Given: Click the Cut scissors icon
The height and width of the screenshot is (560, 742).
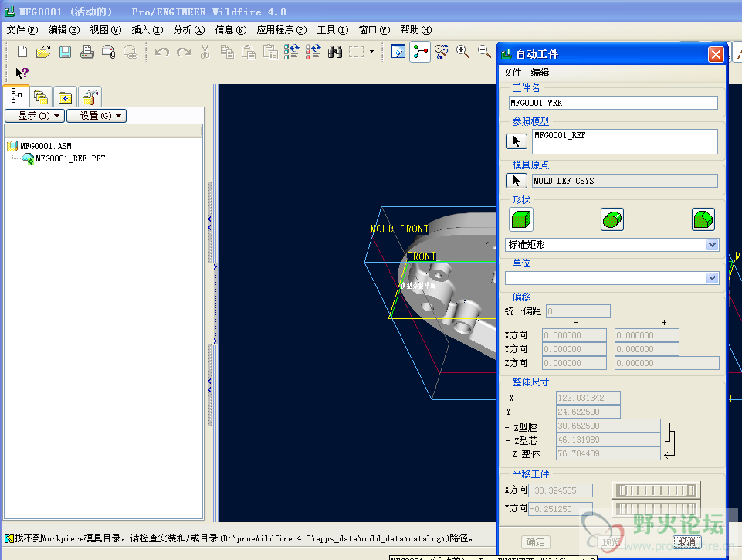Looking at the screenshot, I should 205,52.
